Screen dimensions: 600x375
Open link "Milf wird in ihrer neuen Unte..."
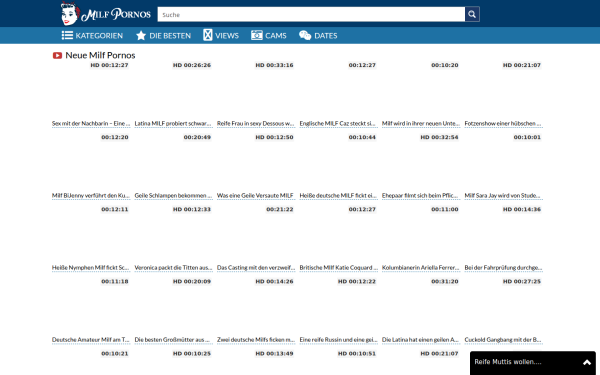click(x=421, y=124)
